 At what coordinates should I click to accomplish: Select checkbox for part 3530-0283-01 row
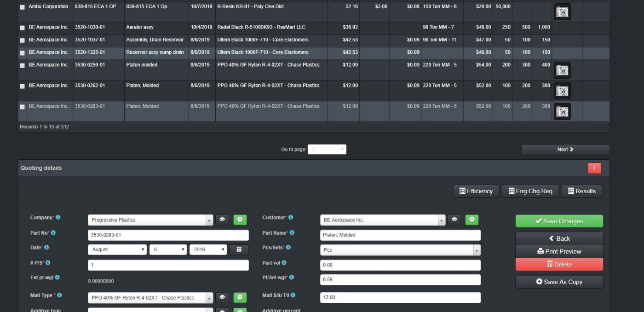coord(22,107)
